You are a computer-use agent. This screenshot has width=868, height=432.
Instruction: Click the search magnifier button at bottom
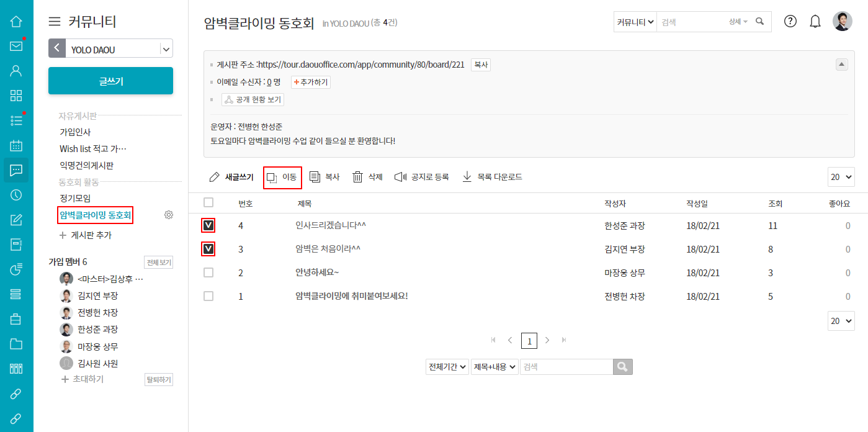point(622,367)
